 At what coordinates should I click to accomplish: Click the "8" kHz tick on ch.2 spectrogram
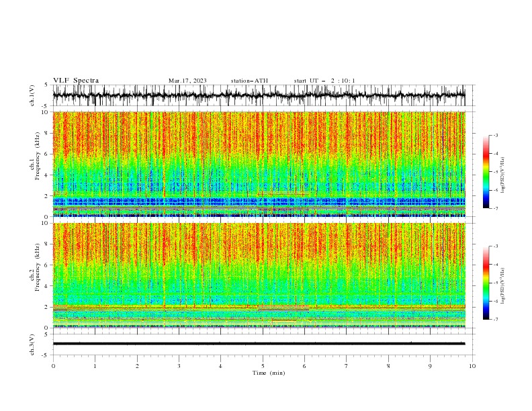point(48,244)
